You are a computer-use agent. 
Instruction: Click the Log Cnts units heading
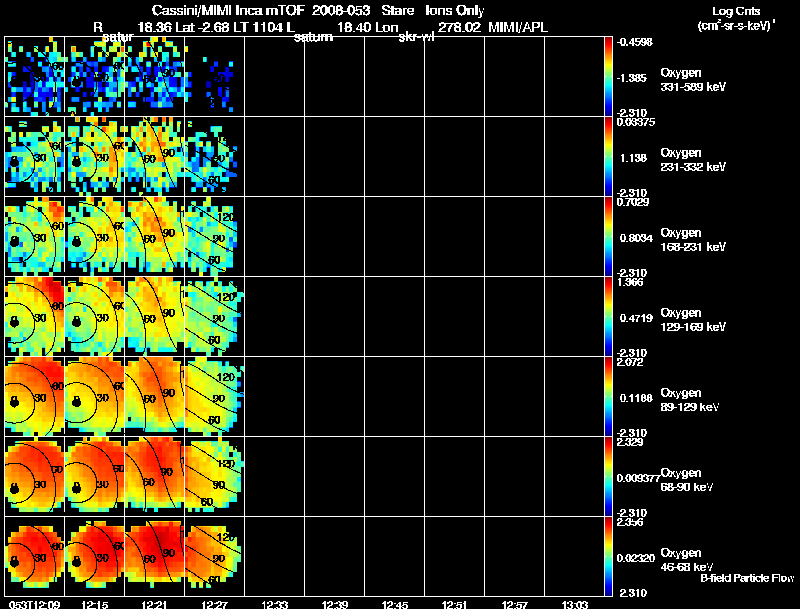[736, 18]
